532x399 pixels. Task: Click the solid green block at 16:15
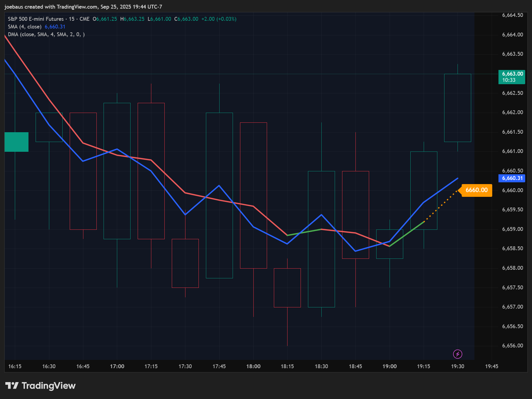[x=16, y=142]
